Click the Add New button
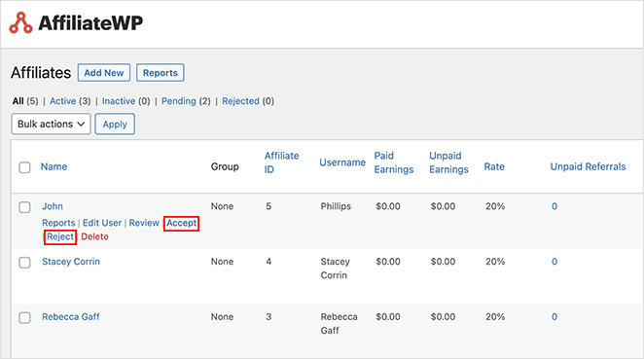 click(104, 73)
